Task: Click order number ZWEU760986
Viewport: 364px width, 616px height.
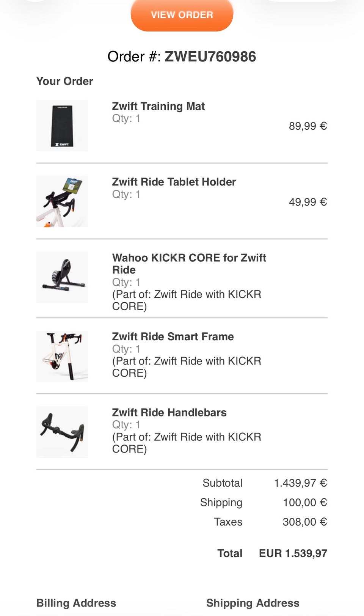Action: [210, 57]
